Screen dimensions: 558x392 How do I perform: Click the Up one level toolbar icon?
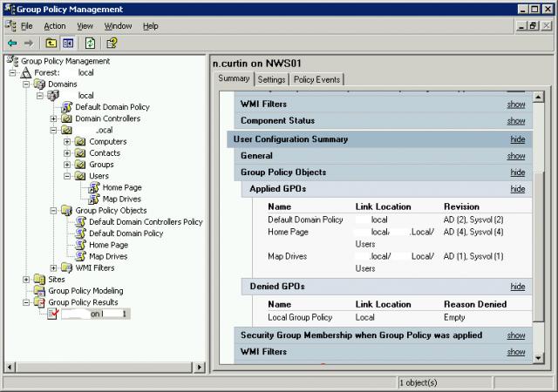pos(51,43)
